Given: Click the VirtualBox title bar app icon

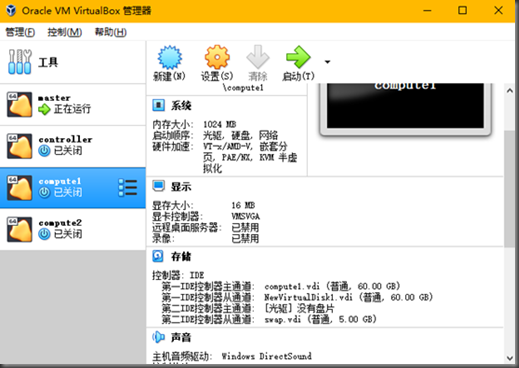Looking at the screenshot, I should point(11,10).
